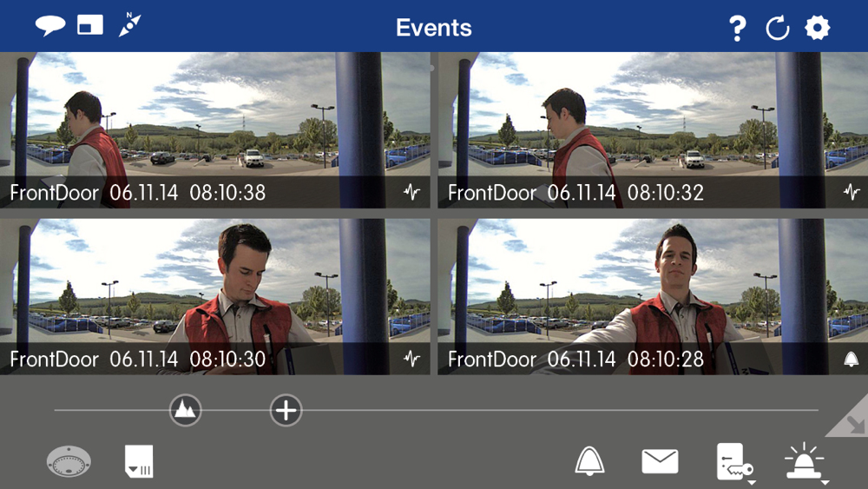Click caption text 'FrontDoor 06.11.14 08:10:28'
The width and height of the screenshot is (868, 489).
[575, 360]
